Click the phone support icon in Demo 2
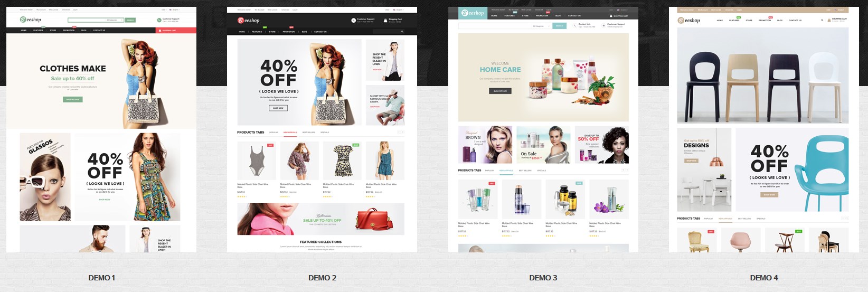 click(353, 20)
